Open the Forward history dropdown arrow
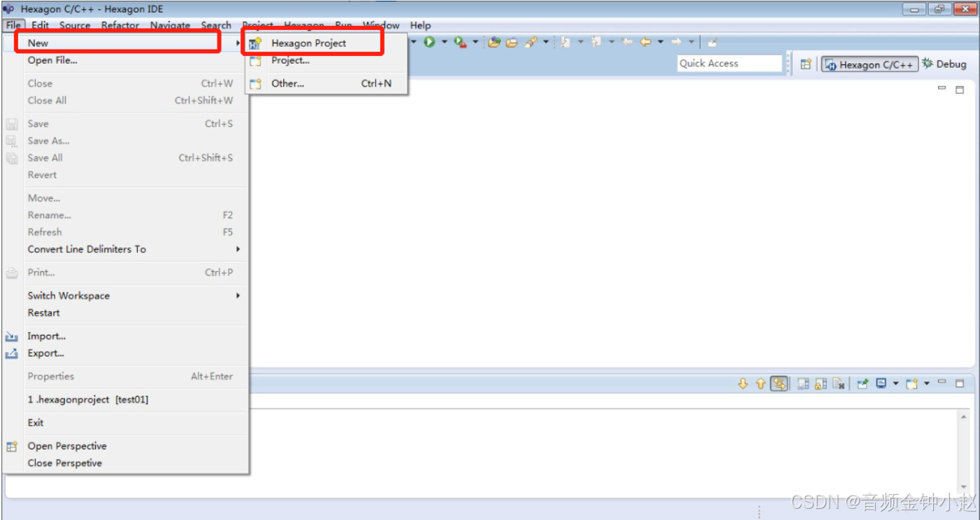Image resolution: width=980 pixels, height=520 pixels. click(x=691, y=42)
